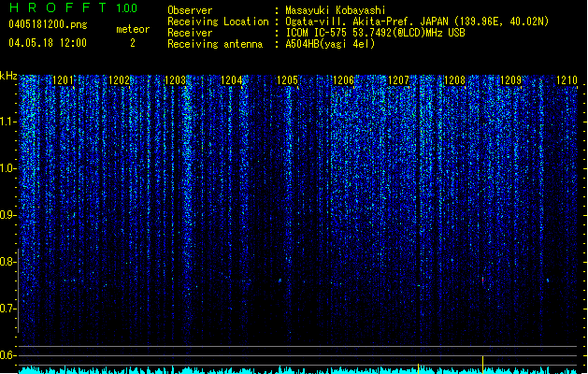Click the 1206 time marker
This screenshot has height=374, width=588.
(x=343, y=80)
